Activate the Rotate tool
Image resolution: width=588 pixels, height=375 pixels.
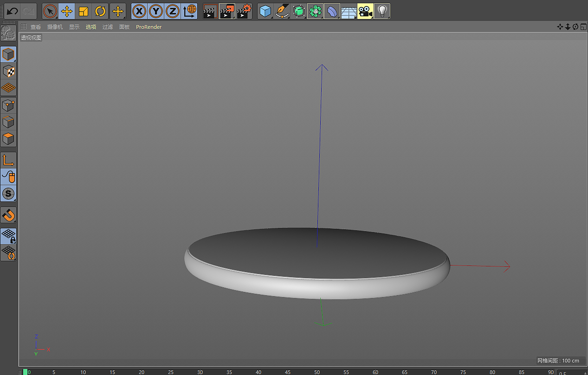pos(100,11)
